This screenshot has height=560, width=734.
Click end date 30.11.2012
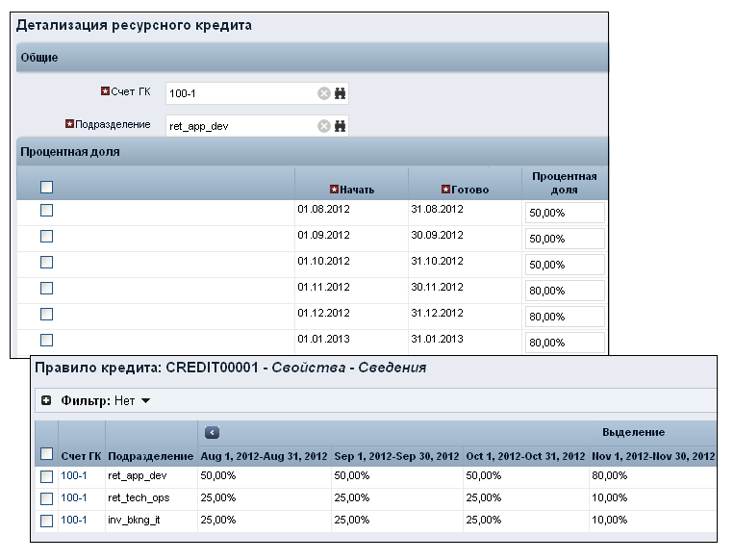point(437,287)
